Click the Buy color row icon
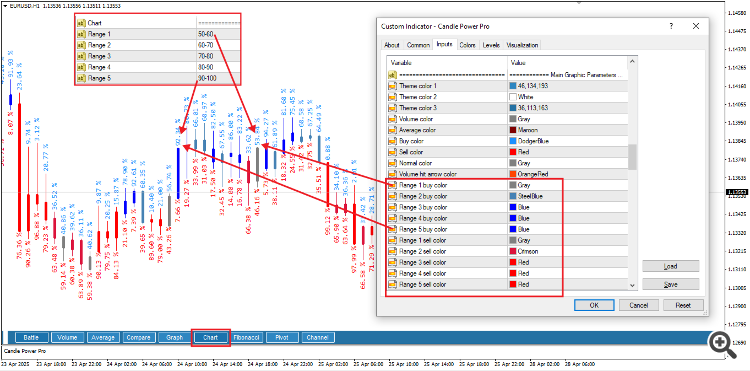This screenshot has height=371, width=750. (x=393, y=141)
